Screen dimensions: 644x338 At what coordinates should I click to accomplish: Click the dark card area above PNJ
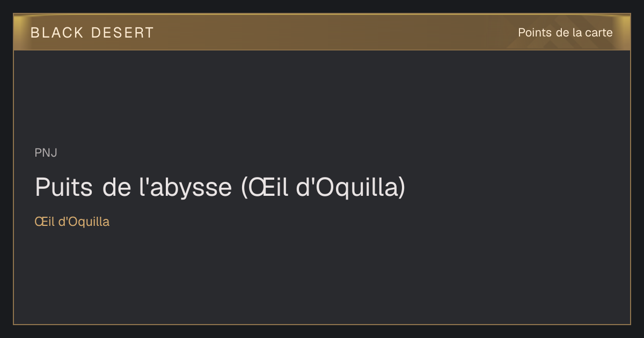pyautogui.click(x=322, y=97)
